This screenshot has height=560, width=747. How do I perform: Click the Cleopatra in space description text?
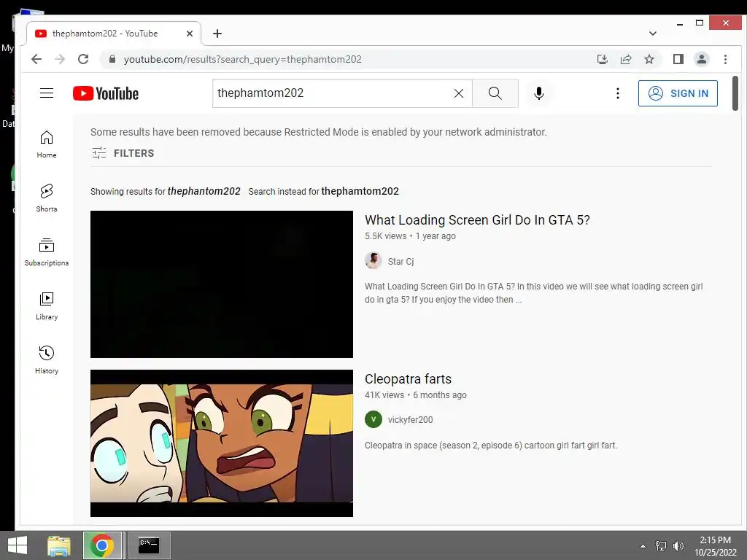click(491, 446)
